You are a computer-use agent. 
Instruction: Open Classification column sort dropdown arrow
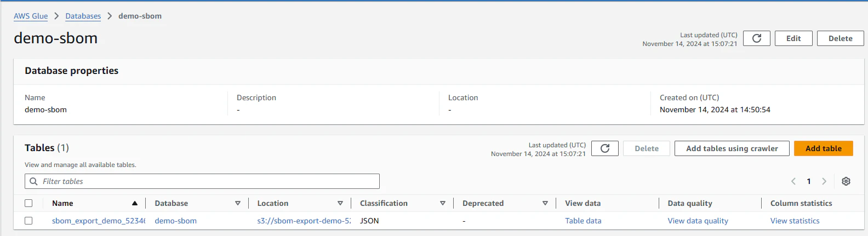pyautogui.click(x=443, y=203)
